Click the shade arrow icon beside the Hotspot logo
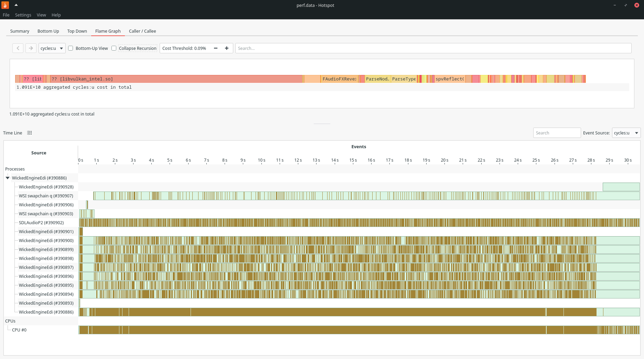 pyautogui.click(x=16, y=5)
